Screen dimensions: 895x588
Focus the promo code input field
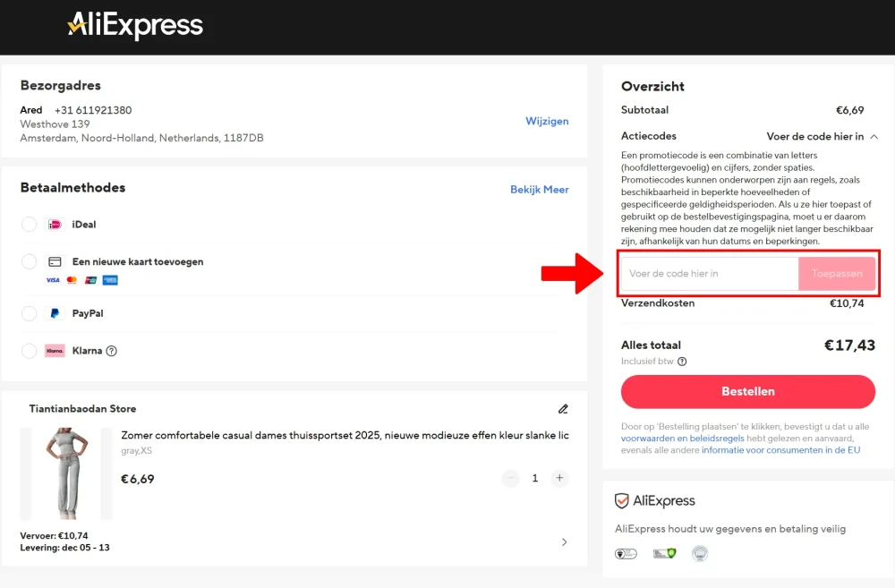point(709,274)
